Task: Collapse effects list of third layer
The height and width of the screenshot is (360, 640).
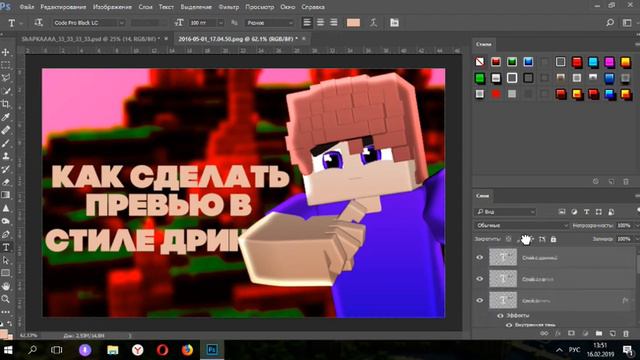Action: coord(634,300)
